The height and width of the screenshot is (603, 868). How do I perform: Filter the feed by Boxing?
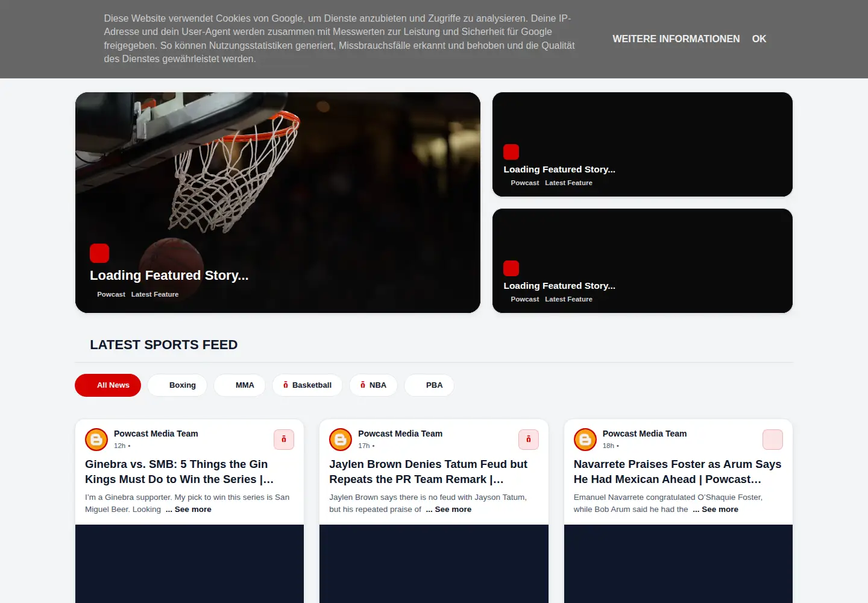pyautogui.click(x=177, y=385)
